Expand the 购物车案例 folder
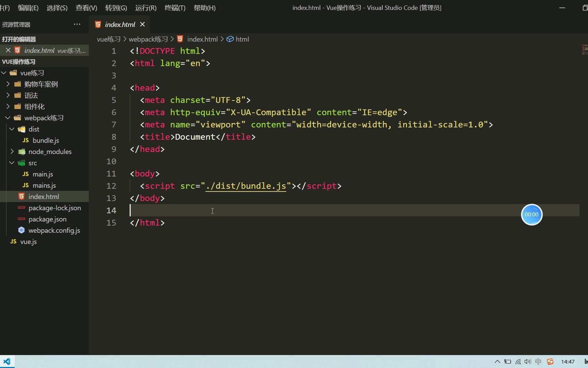This screenshot has height=368, width=588. coord(8,84)
